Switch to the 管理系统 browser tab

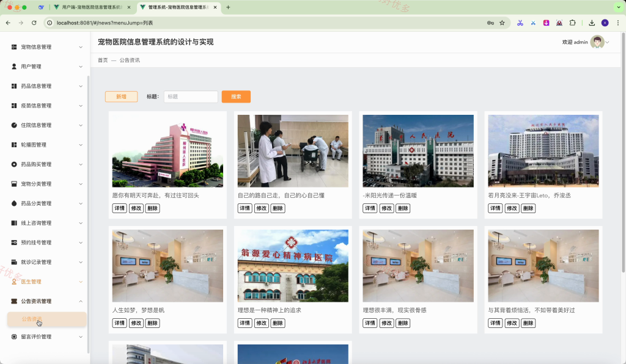pos(178,7)
